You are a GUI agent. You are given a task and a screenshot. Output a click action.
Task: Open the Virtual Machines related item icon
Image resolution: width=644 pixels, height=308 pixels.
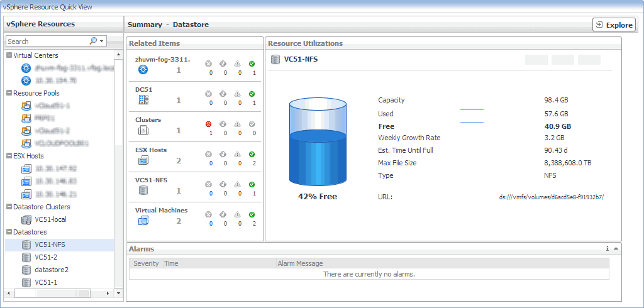(x=143, y=221)
